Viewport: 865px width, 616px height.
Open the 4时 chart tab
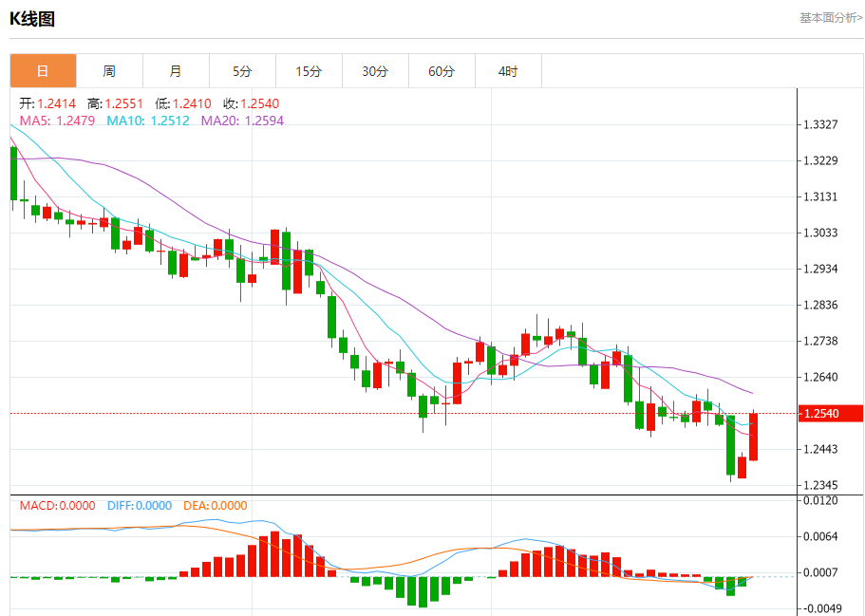click(x=508, y=71)
